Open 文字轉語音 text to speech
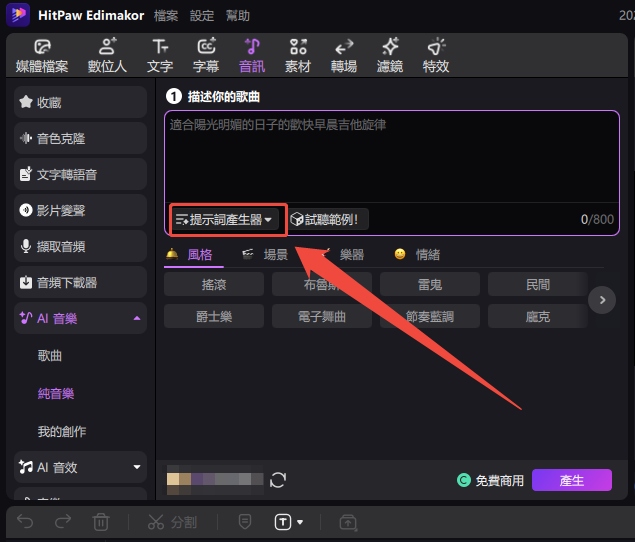The height and width of the screenshot is (542, 635). point(80,175)
